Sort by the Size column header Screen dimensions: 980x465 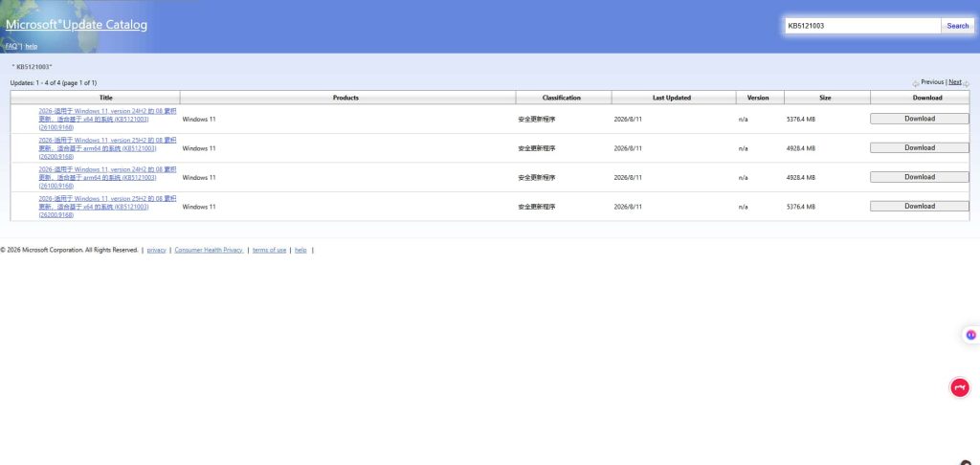(825, 98)
